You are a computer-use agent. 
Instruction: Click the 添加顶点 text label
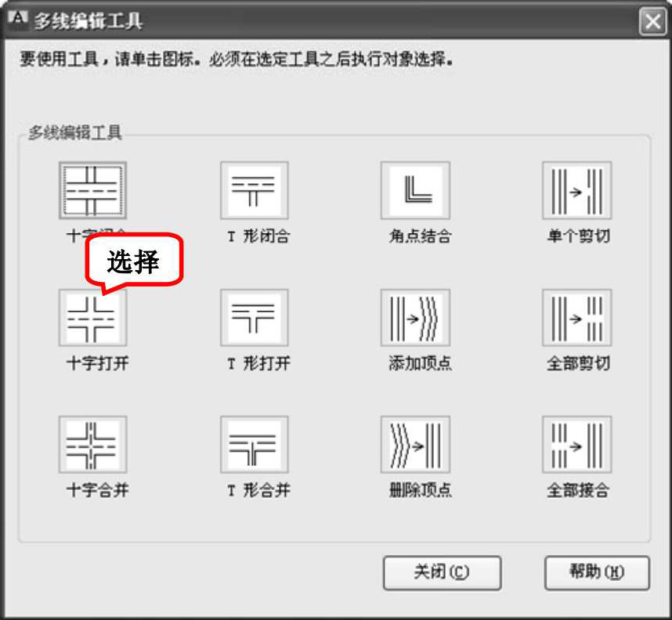[x=420, y=363]
